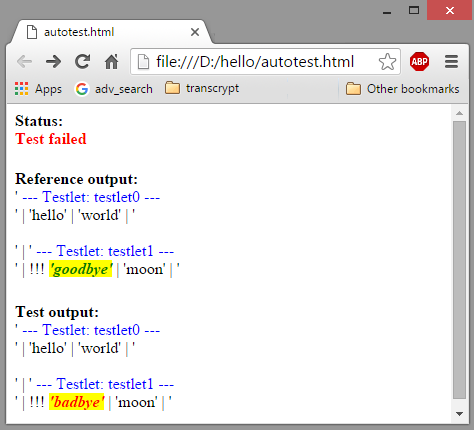
Task: Click 'Testlet: testlet1' under Test output
Action: coord(105,384)
